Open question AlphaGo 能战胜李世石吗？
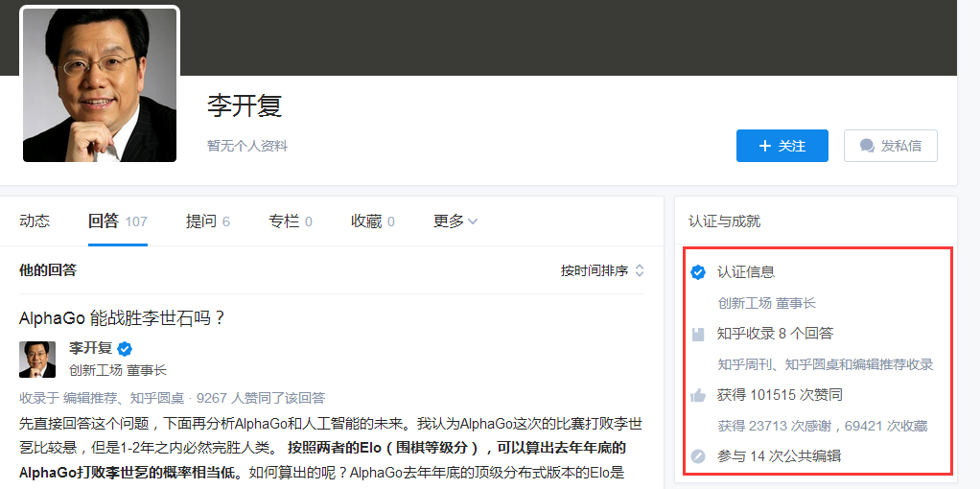Image resolution: width=980 pixels, height=489 pixels. (123, 318)
